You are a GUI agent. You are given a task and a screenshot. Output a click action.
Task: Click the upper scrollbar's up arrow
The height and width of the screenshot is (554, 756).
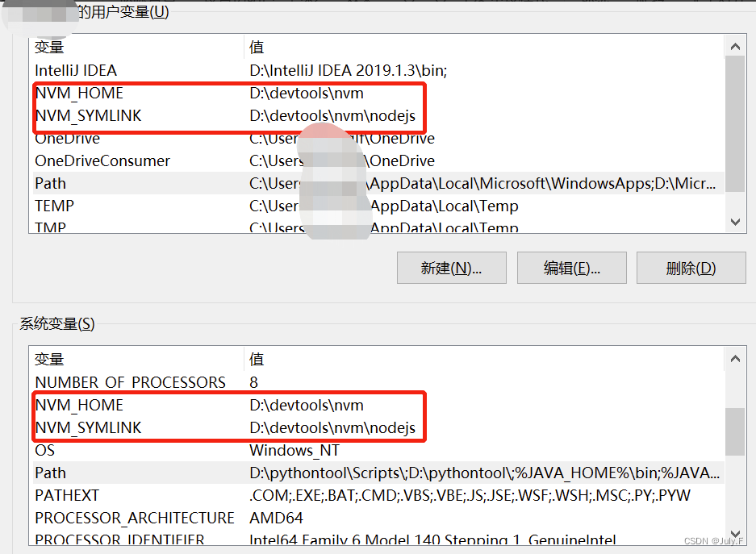tap(735, 46)
